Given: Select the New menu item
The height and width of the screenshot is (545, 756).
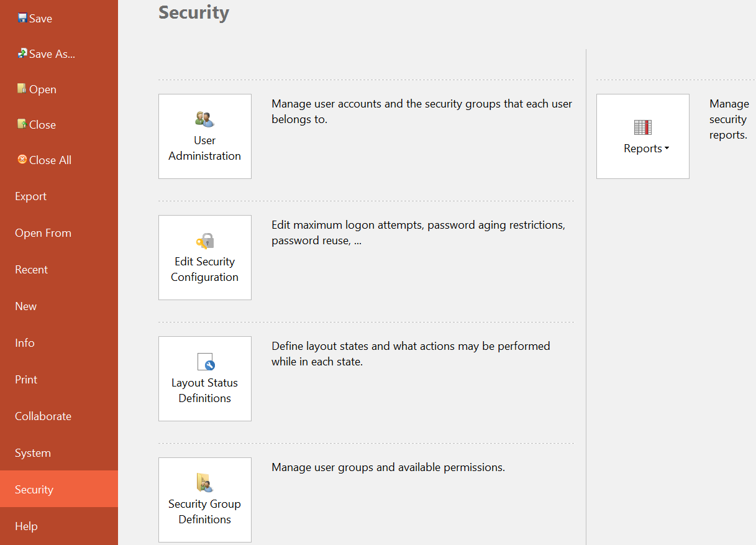Looking at the screenshot, I should (25, 306).
